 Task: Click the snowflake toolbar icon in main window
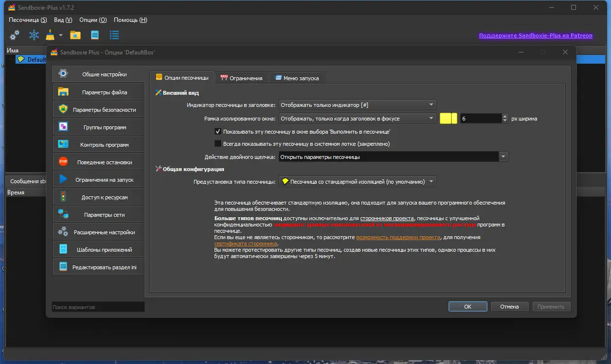(x=34, y=35)
